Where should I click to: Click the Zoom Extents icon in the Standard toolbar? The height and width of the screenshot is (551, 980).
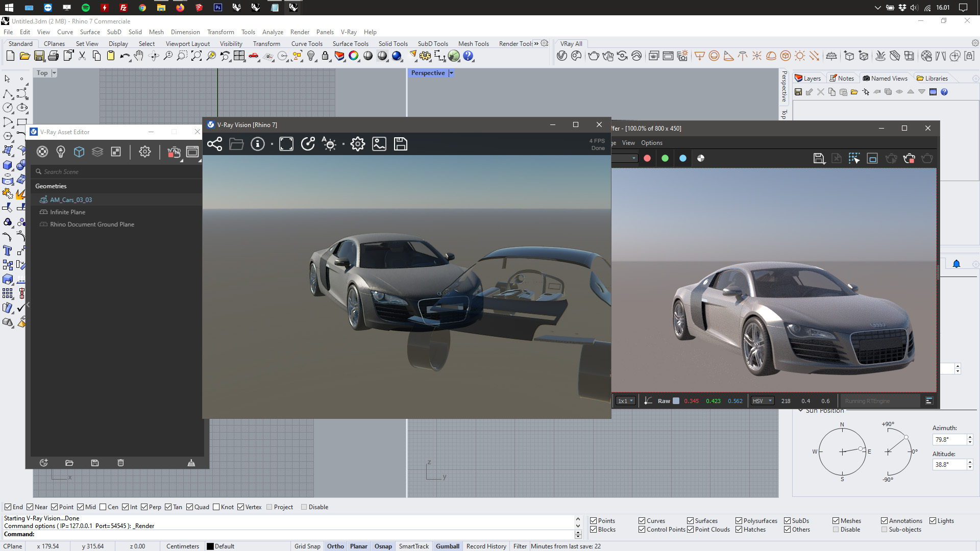(197, 56)
